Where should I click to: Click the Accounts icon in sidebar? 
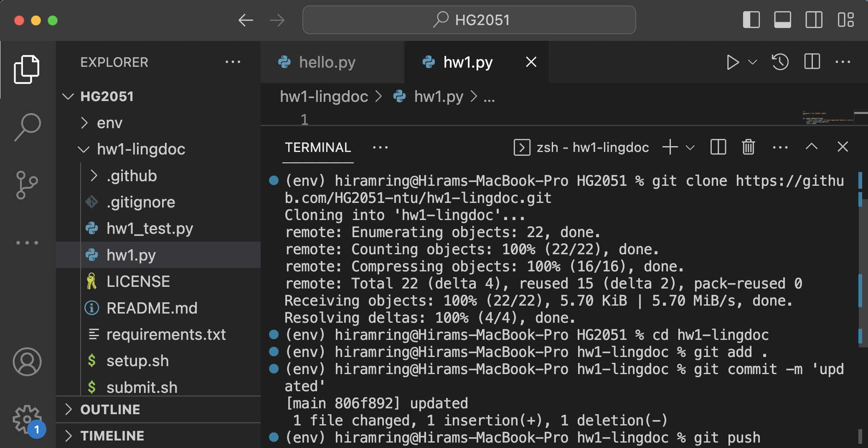[27, 362]
